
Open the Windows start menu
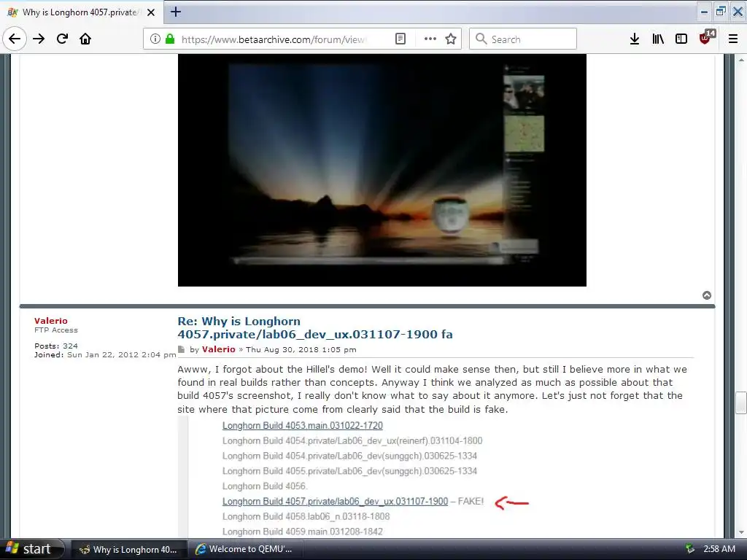click(x=31, y=549)
